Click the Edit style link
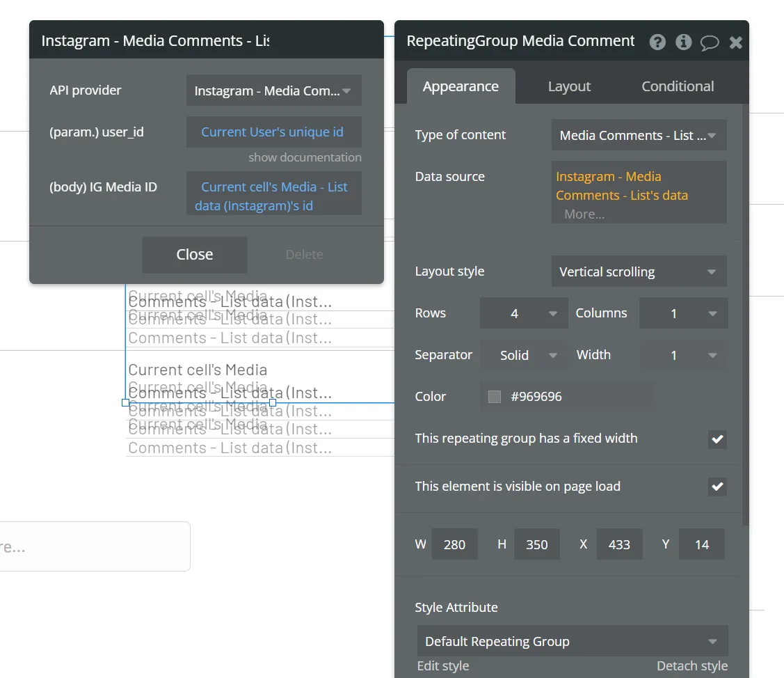784x678 pixels. click(x=443, y=666)
